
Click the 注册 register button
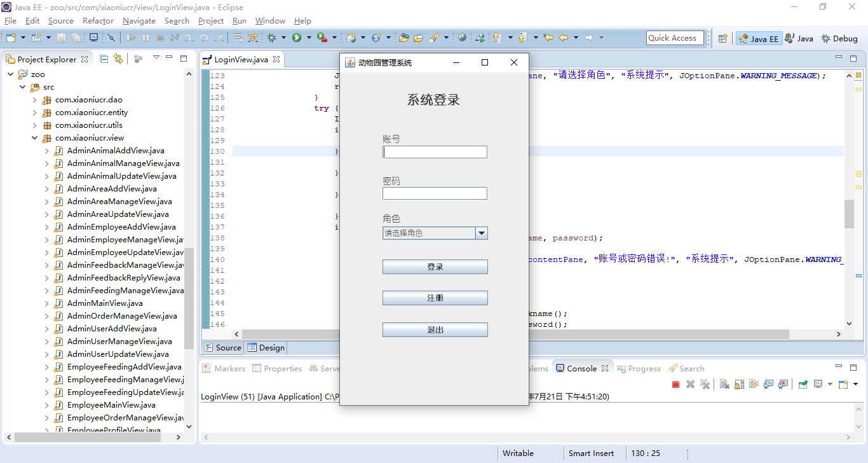coord(435,298)
